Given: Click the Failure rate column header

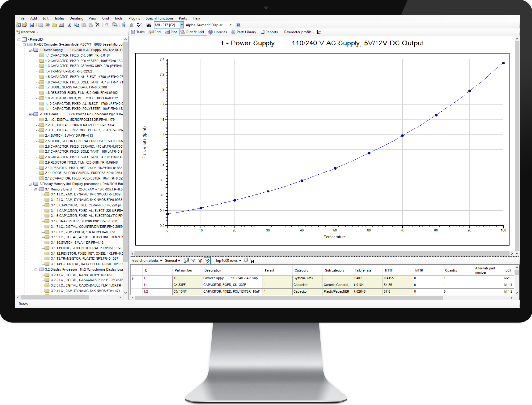Looking at the screenshot, I should (x=362, y=270).
